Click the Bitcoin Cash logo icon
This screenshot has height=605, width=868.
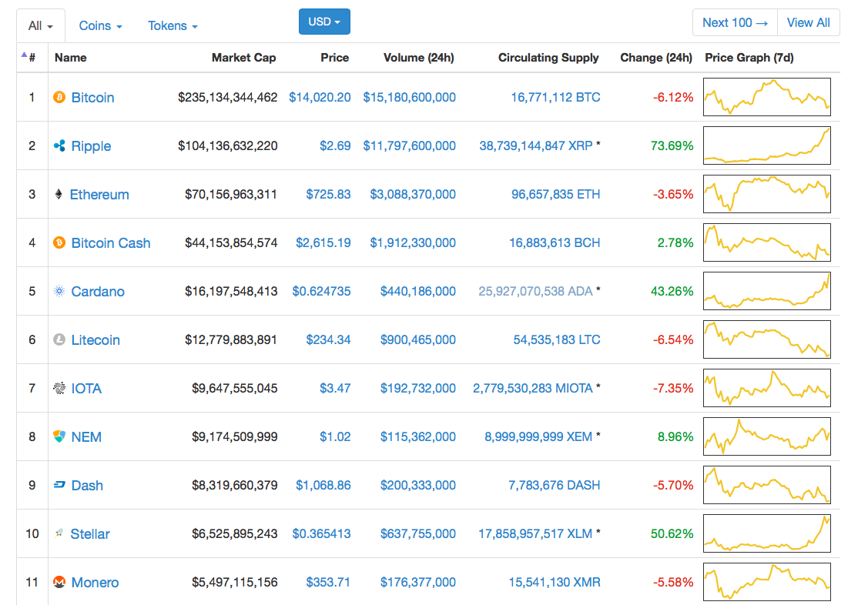59,242
